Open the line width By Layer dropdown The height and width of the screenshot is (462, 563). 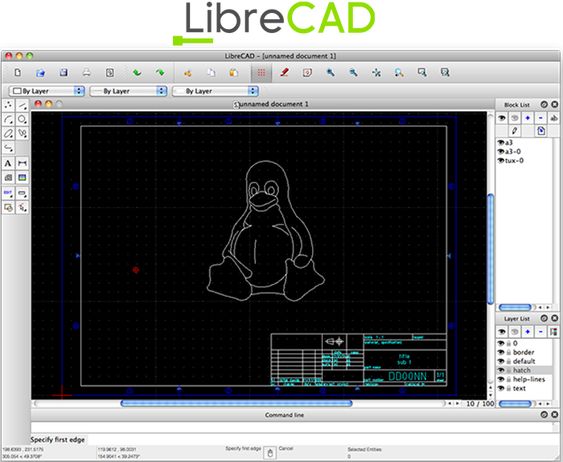(x=128, y=91)
